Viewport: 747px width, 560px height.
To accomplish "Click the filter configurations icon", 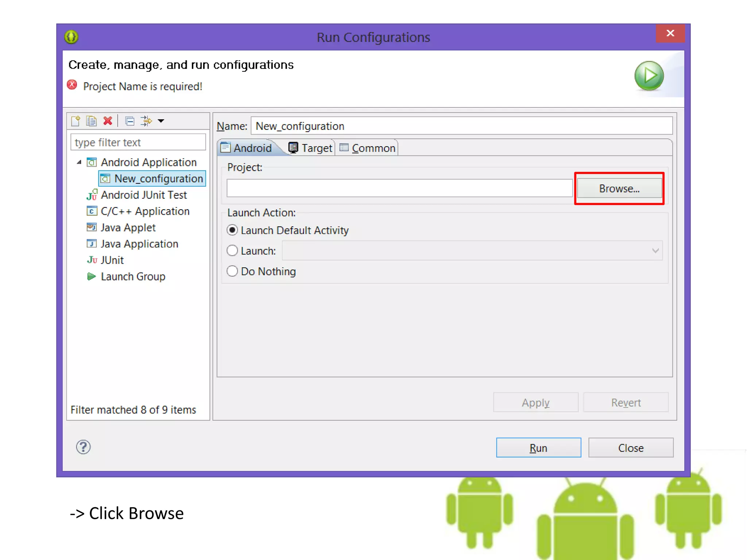I will click(146, 121).
